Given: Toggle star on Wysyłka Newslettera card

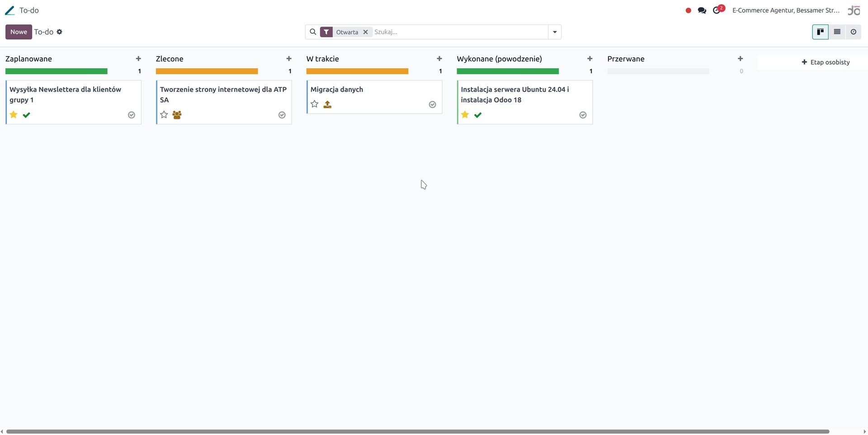Looking at the screenshot, I should [x=14, y=114].
